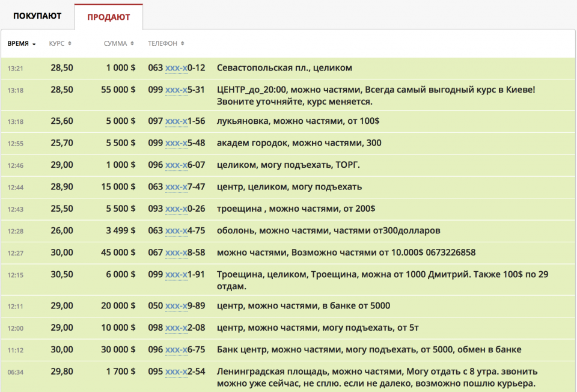
Task: Show hidden digits of 098 xxx-x2-08
Action: [176, 328]
